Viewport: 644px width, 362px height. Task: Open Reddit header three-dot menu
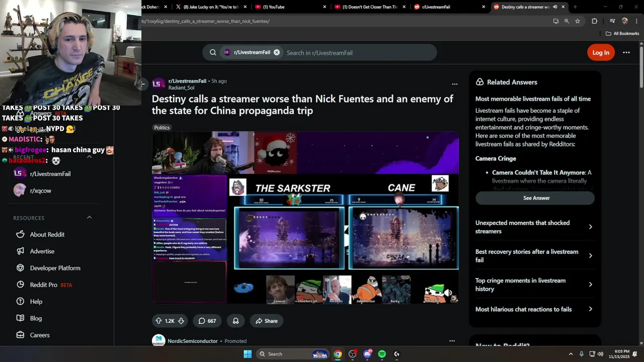click(x=626, y=52)
